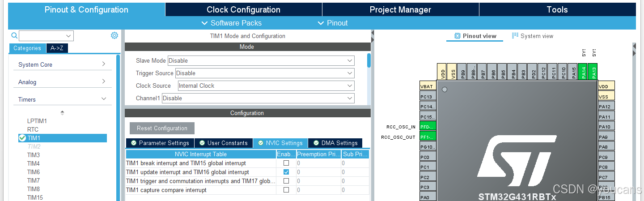Select TIM1 in the timers list
The width and height of the screenshot is (644, 201).
click(62, 138)
